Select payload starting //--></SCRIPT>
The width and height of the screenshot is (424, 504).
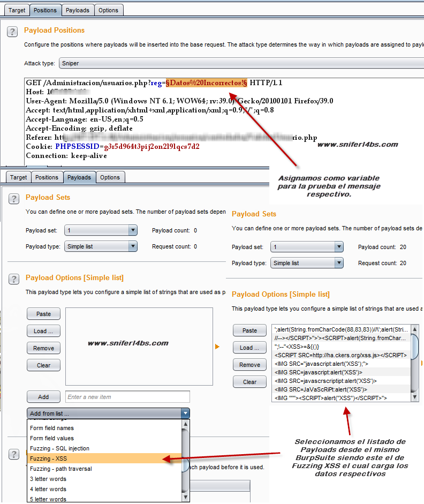coord(341,338)
